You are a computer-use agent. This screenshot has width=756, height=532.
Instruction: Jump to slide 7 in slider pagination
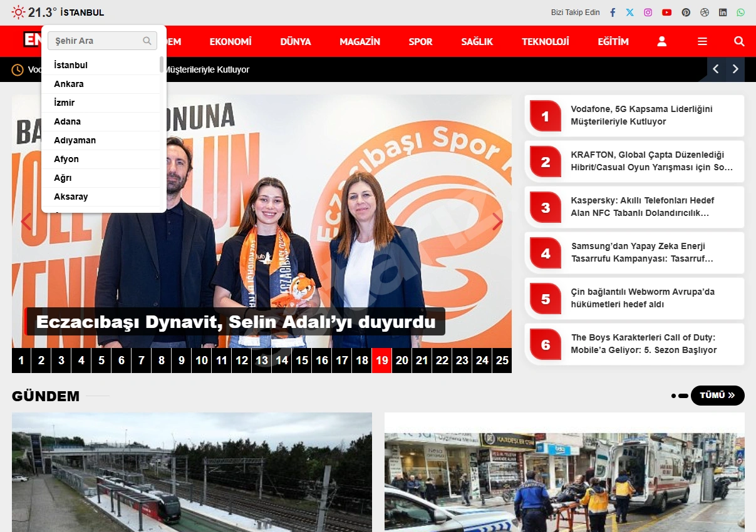[142, 361]
